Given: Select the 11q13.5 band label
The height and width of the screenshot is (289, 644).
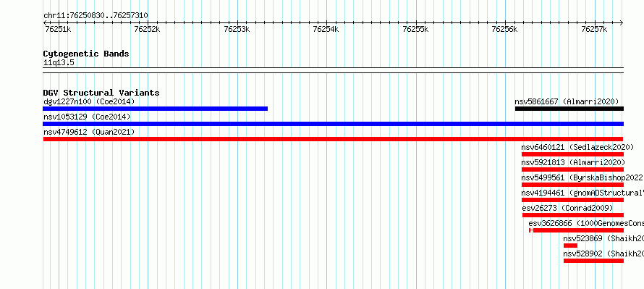Looking at the screenshot, I should pos(59,63).
